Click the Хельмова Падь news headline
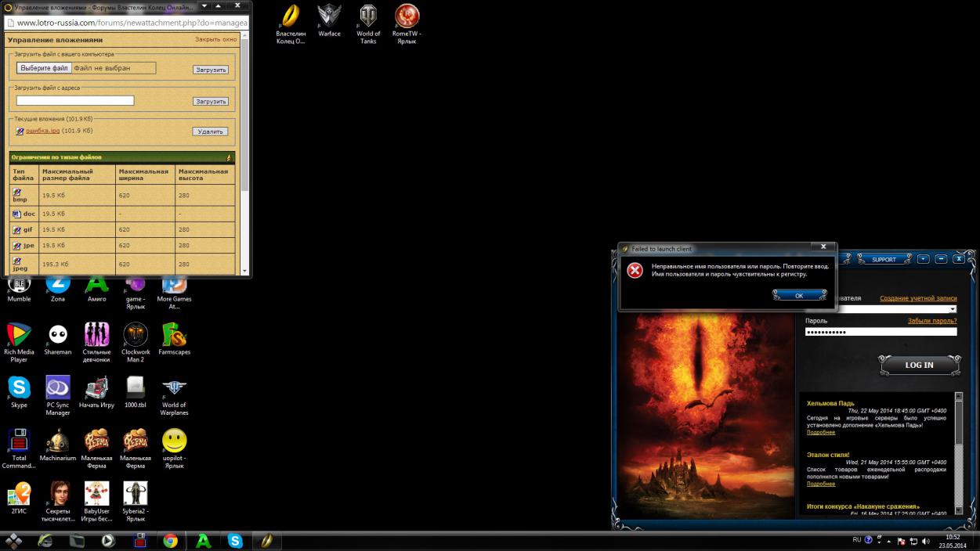The height and width of the screenshot is (551, 980). coord(830,403)
